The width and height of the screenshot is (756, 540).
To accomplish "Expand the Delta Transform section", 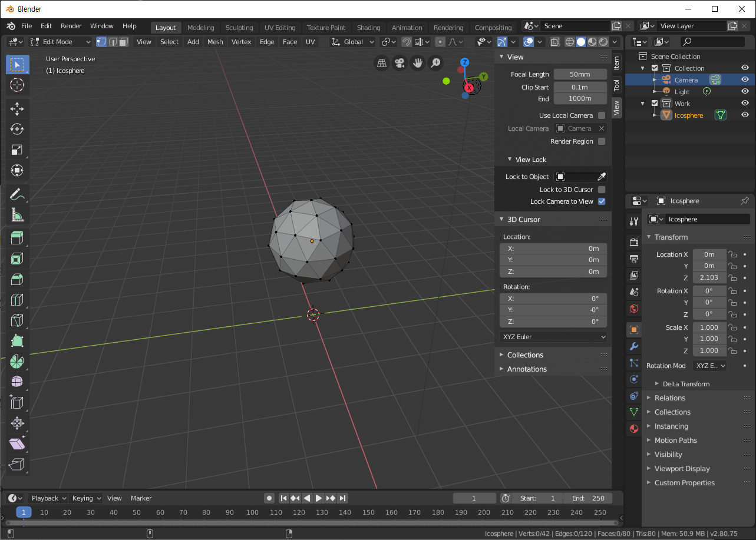I will pos(686,384).
